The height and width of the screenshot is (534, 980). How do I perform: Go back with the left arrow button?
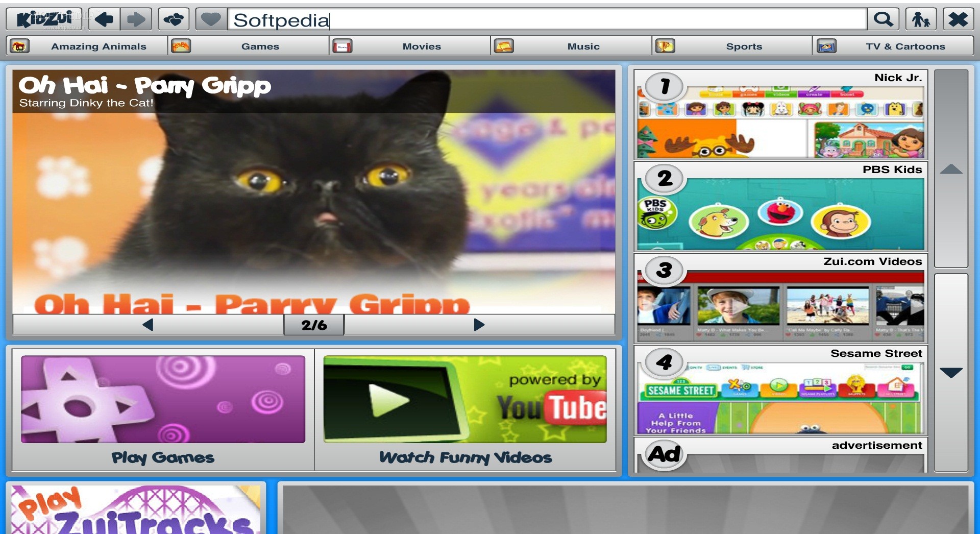pyautogui.click(x=104, y=19)
